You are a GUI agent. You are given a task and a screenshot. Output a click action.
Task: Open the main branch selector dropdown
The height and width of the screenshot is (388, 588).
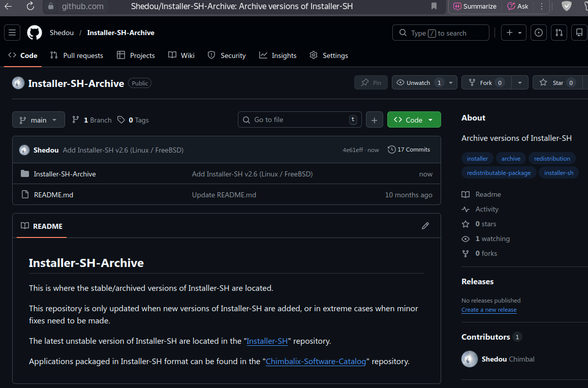[x=39, y=120]
